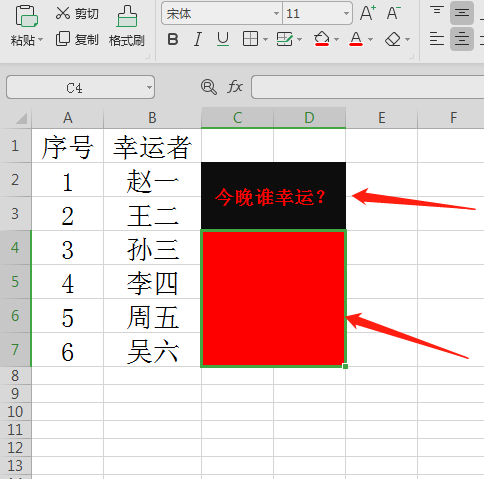Expand the Name Box dropdown showing C4
This screenshot has width=484, height=479.
coord(149,87)
